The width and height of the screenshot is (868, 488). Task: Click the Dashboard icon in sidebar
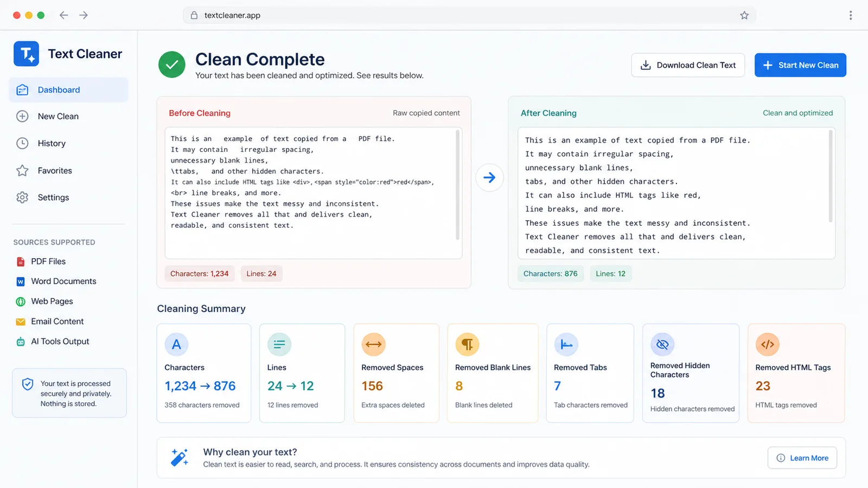(x=22, y=90)
